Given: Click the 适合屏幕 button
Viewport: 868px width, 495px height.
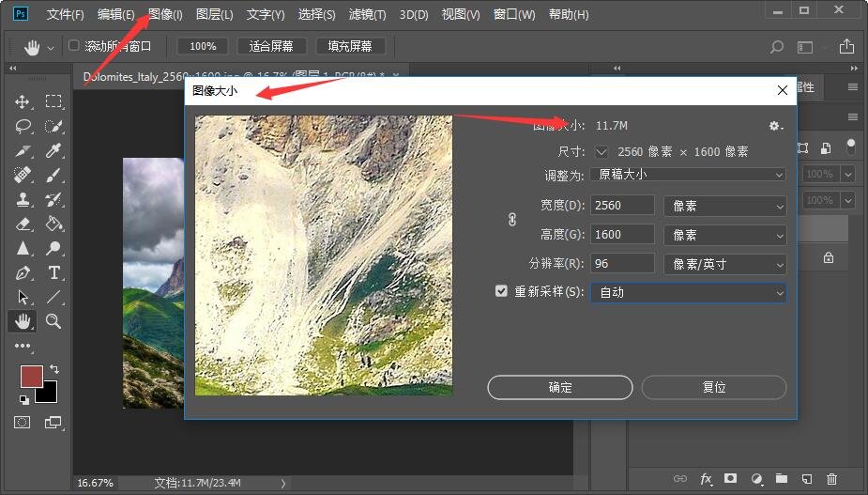Looking at the screenshot, I should [x=271, y=47].
